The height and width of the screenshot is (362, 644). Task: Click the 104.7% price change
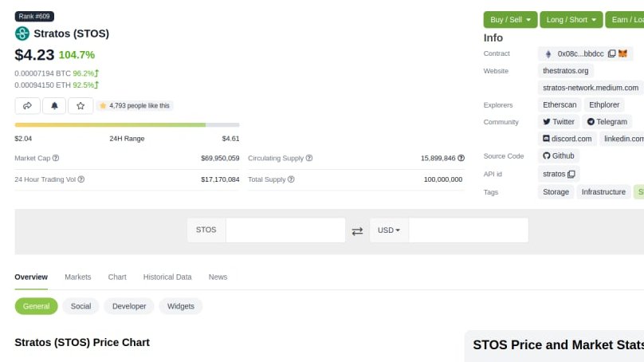tap(77, 55)
